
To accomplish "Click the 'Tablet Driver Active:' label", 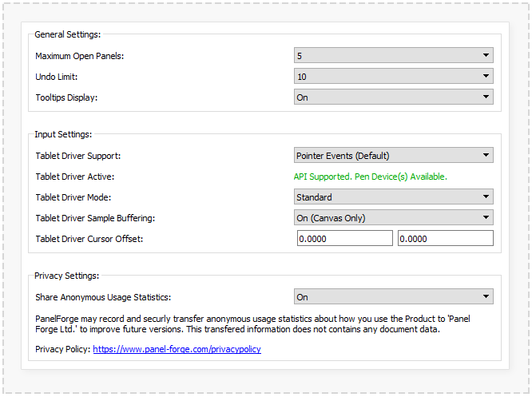I will coord(75,177).
